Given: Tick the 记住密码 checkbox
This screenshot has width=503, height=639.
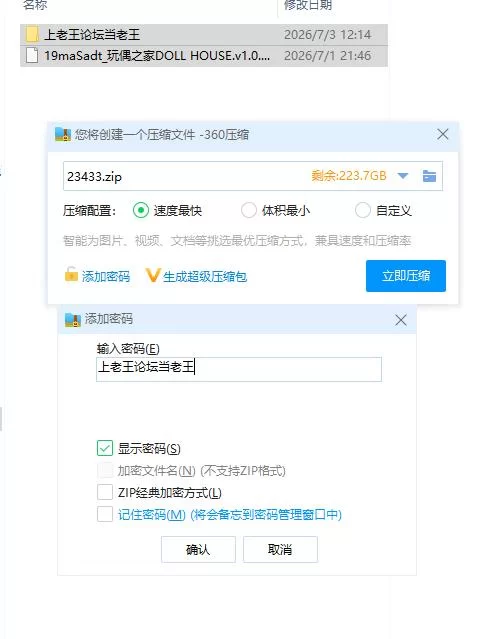Looking at the screenshot, I should coord(105,514).
